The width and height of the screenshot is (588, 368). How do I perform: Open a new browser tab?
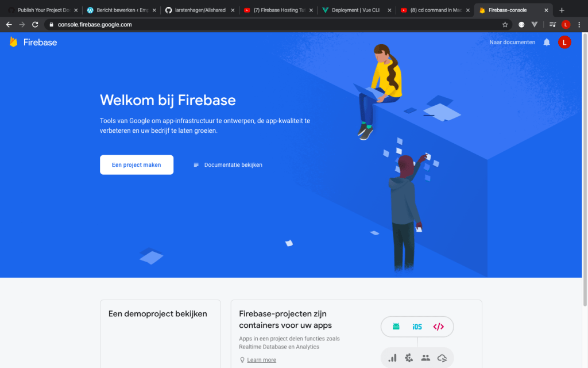click(x=562, y=10)
